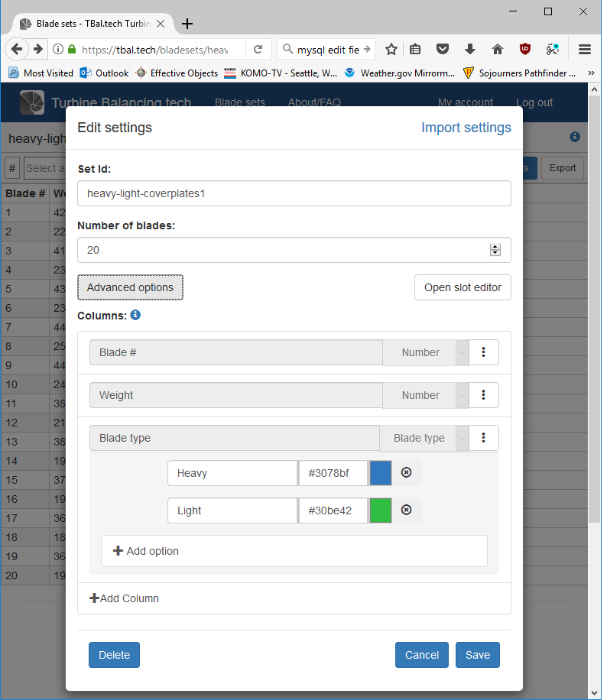Image resolution: width=607 pixels, height=700 pixels.
Task: Remove the Light option
Action: tap(407, 510)
